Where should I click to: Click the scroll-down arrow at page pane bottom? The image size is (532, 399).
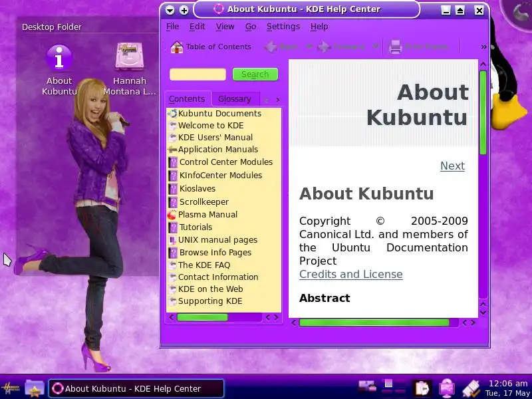[x=483, y=313]
